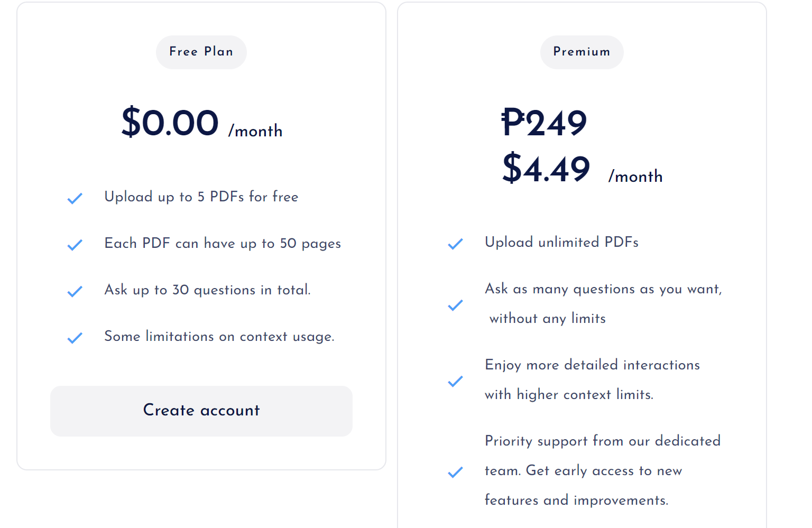Click checkmark beside Ask up to 30 questions

(75, 291)
